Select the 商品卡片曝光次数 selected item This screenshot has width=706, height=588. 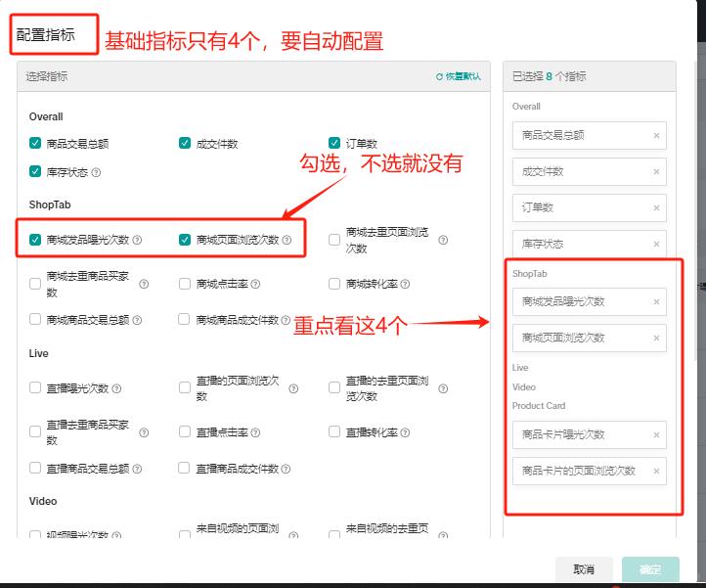(589, 434)
